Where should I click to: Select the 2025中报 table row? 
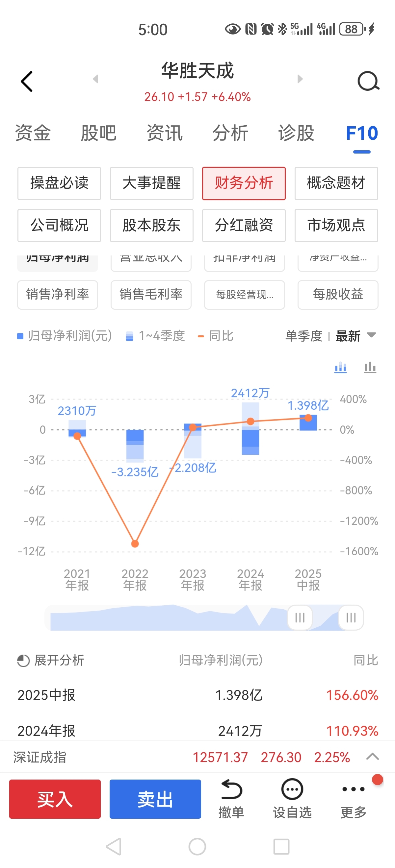(x=197, y=695)
